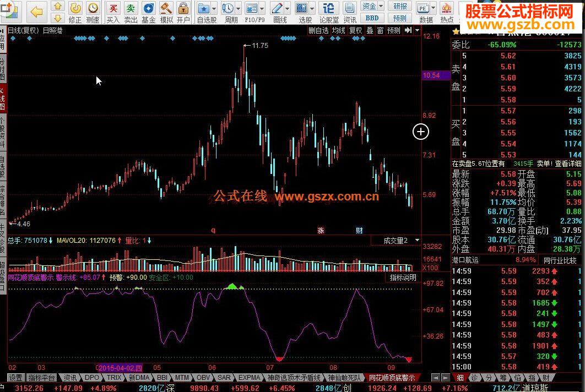Click the 查看详细 view details link

point(568,164)
